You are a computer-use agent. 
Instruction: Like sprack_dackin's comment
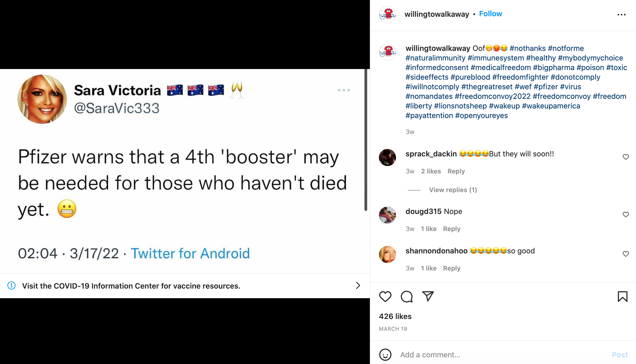pyautogui.click(x=626, y=157)
